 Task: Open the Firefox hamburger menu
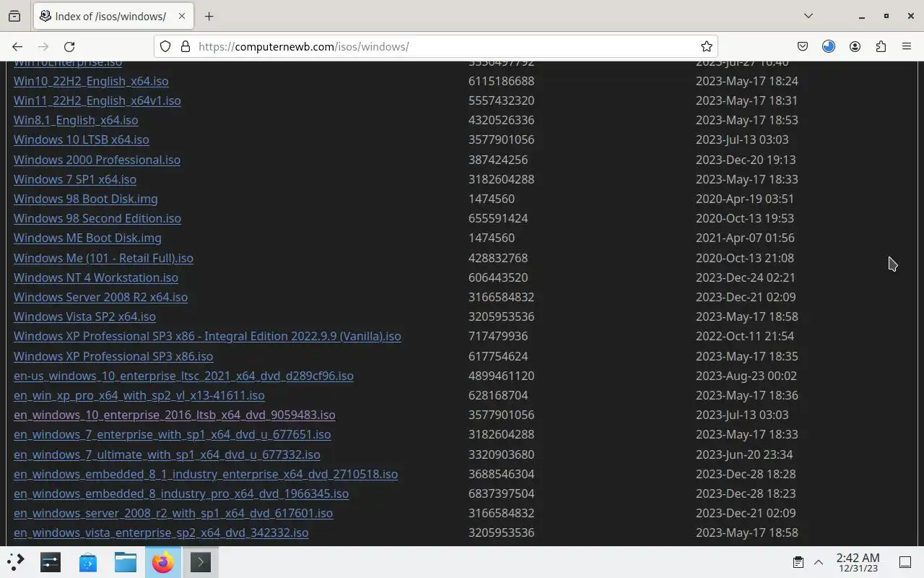click(x=907, y=46)
